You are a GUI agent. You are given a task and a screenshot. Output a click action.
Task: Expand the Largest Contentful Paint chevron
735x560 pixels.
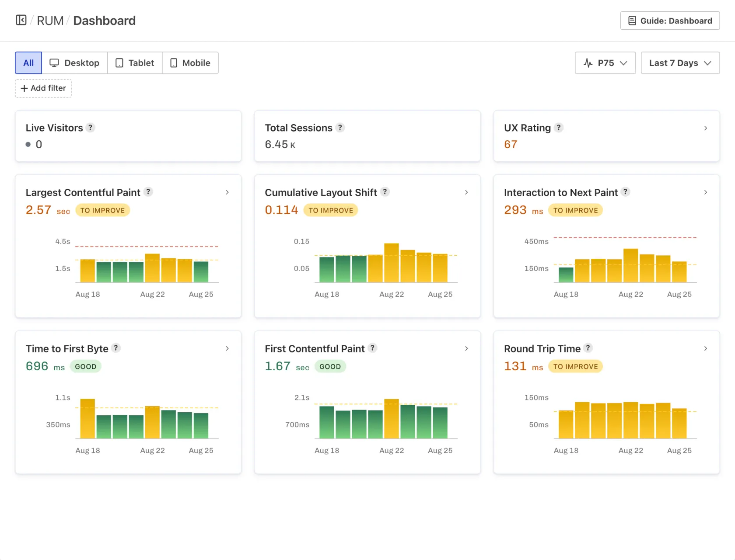[x=227, y=192]
